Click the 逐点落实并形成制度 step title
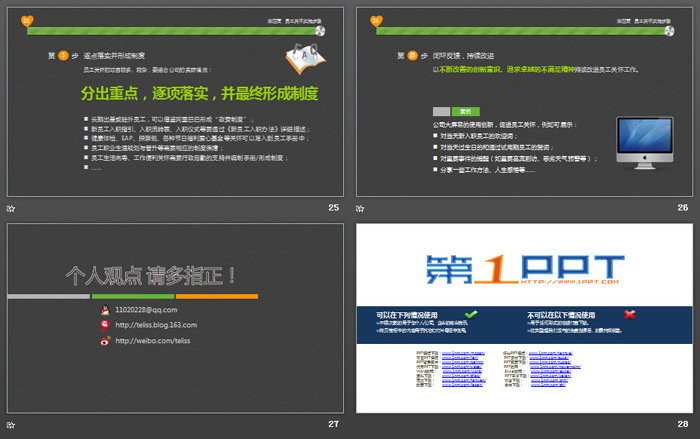The width and height of the screenshot is (700, 439). pos(114,56)
